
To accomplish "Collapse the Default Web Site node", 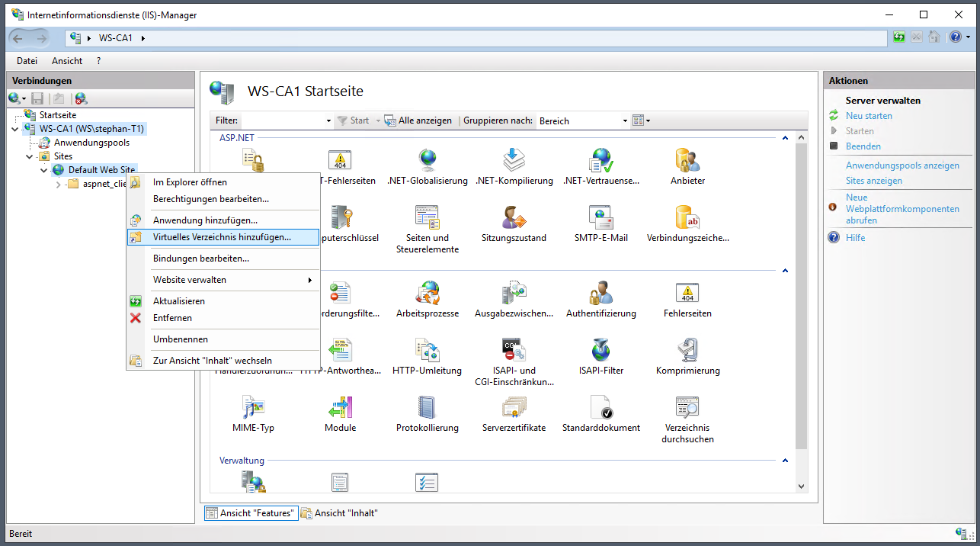I will pyautogui.click(x=44, y=170).
